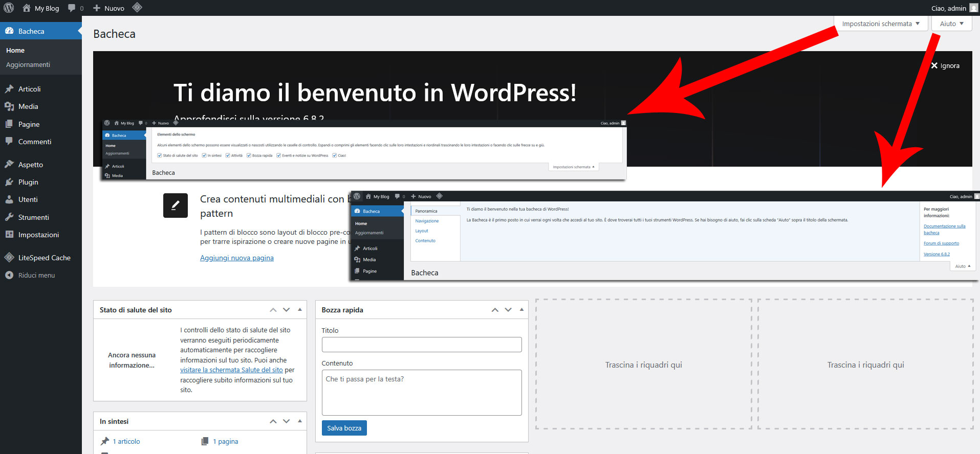Open LiteSpeed Cache icon in main sidebar
This screenshot has height=454, width=980.
9,258
